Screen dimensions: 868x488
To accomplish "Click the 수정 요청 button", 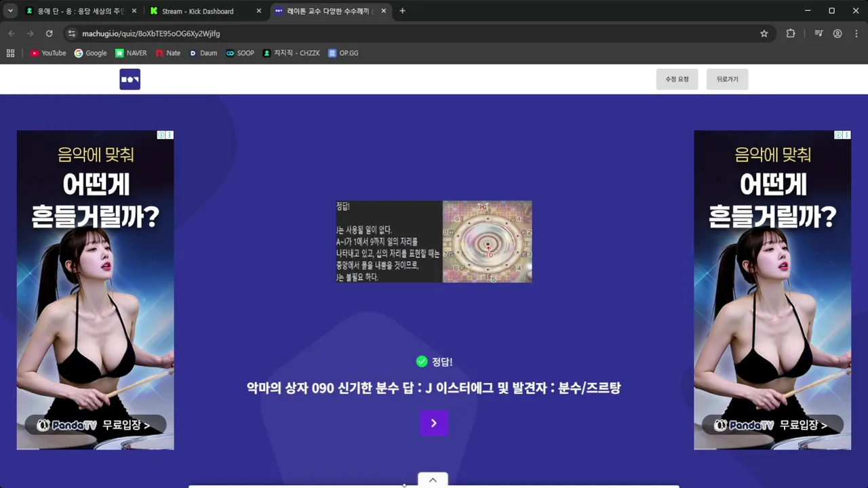I will pos(677,79).
